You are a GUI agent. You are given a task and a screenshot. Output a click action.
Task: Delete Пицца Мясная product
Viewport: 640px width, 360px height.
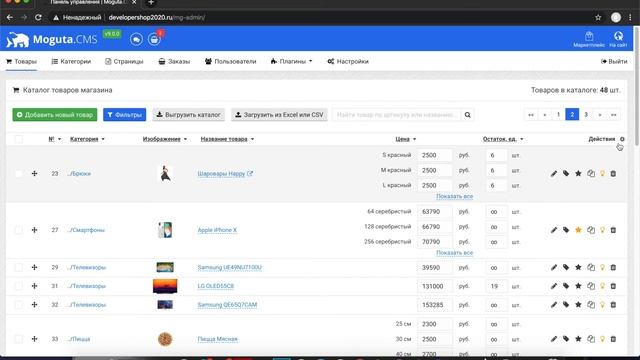tap(613, 339)
